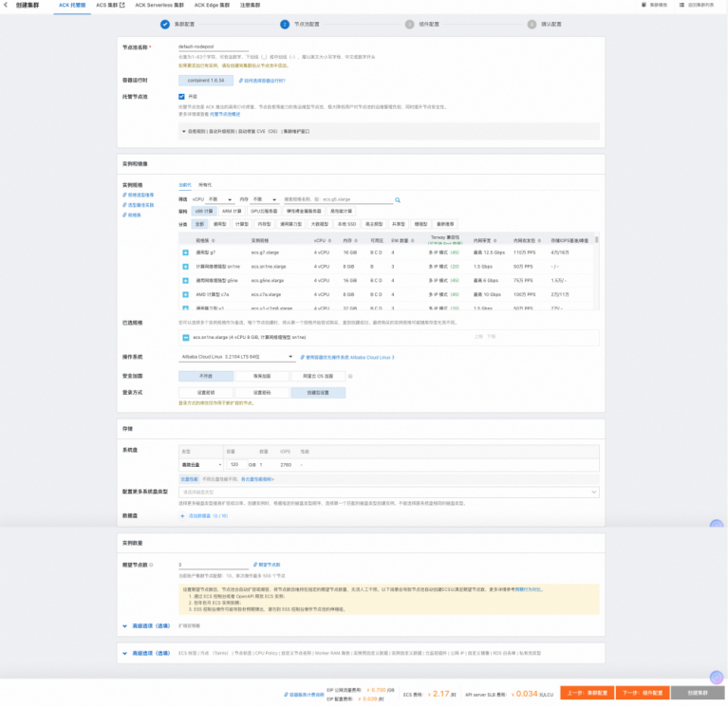
Task: Toggle the managed node pool 开启 checkbox
Action: (181, 97)
